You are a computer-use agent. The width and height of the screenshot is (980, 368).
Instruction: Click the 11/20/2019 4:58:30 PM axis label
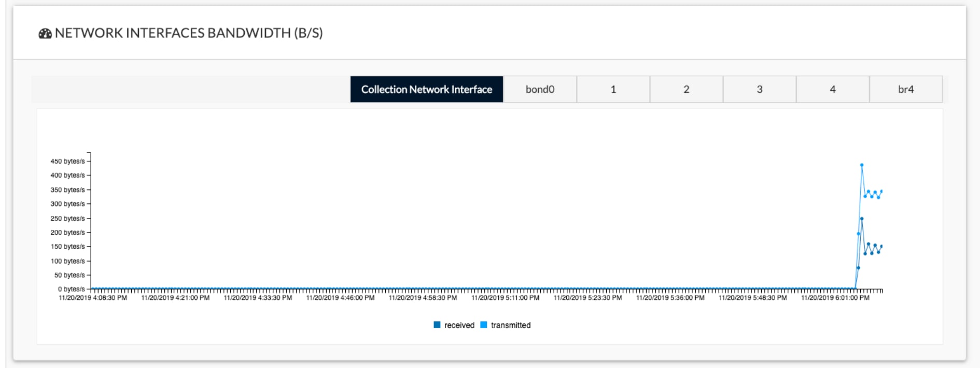click(423, 298)
